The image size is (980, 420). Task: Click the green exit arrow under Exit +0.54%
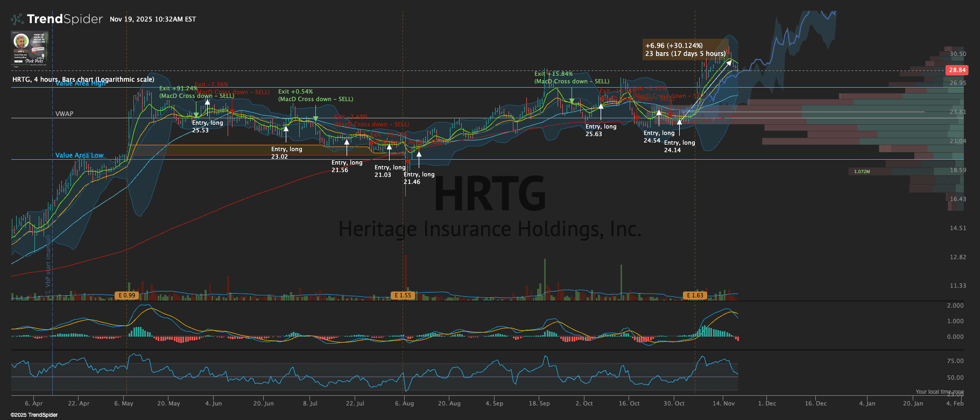(316, 118)
